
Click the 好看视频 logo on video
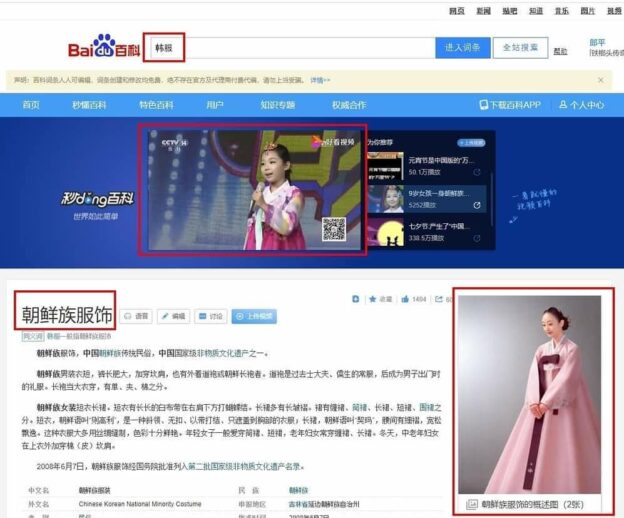(x=333, y=142)
